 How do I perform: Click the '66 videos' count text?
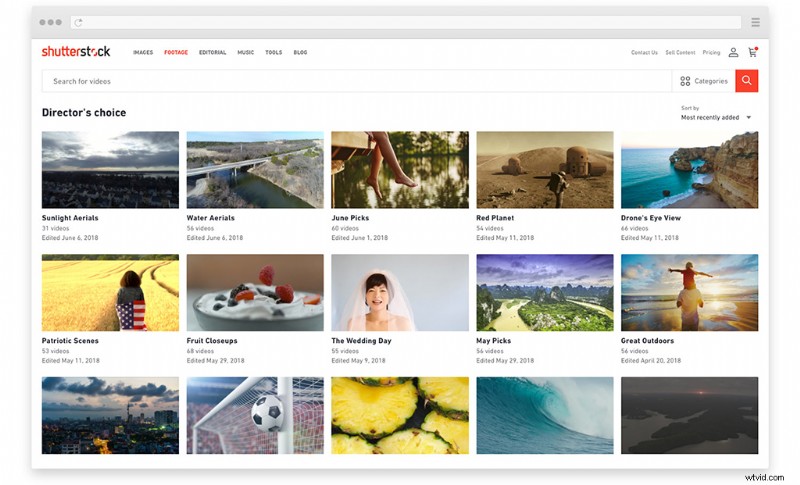[x=634, y=228]
